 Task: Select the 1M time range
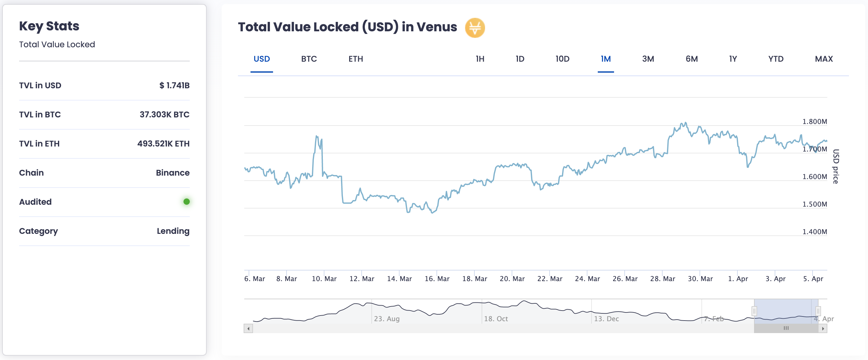click(606, 59)
